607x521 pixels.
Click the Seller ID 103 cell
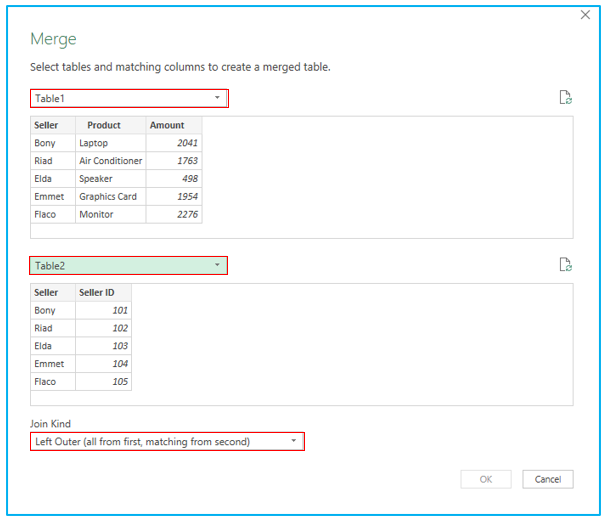(103, 346)
